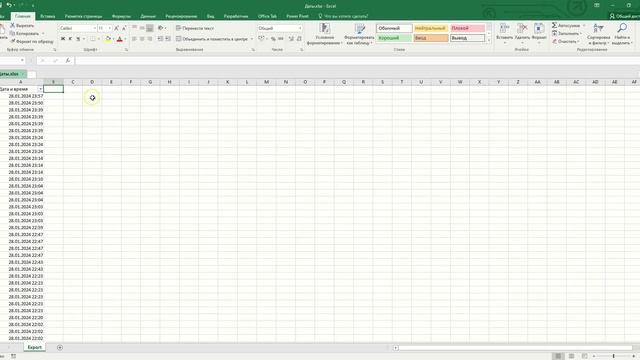Open the Формулы ribbon tab
The height and width of the screenshot is (360, 640).
(121, 16)
